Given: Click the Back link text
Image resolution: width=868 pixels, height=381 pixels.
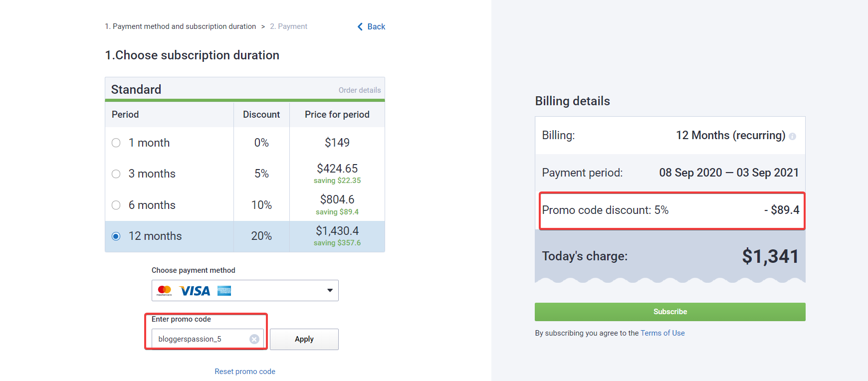Looking at the screenshot, I should point(376,27).
